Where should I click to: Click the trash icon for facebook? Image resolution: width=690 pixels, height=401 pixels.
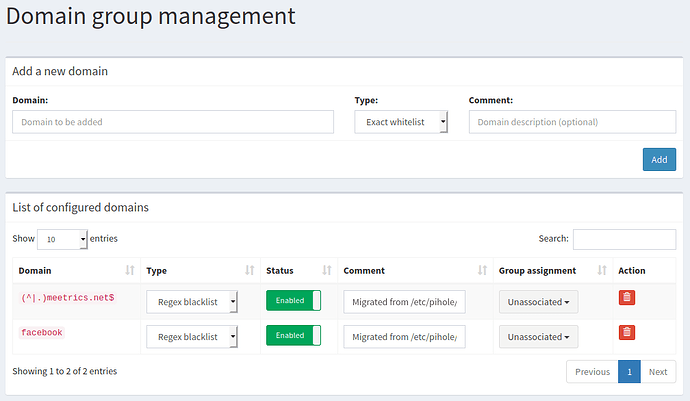coord(627,332)
